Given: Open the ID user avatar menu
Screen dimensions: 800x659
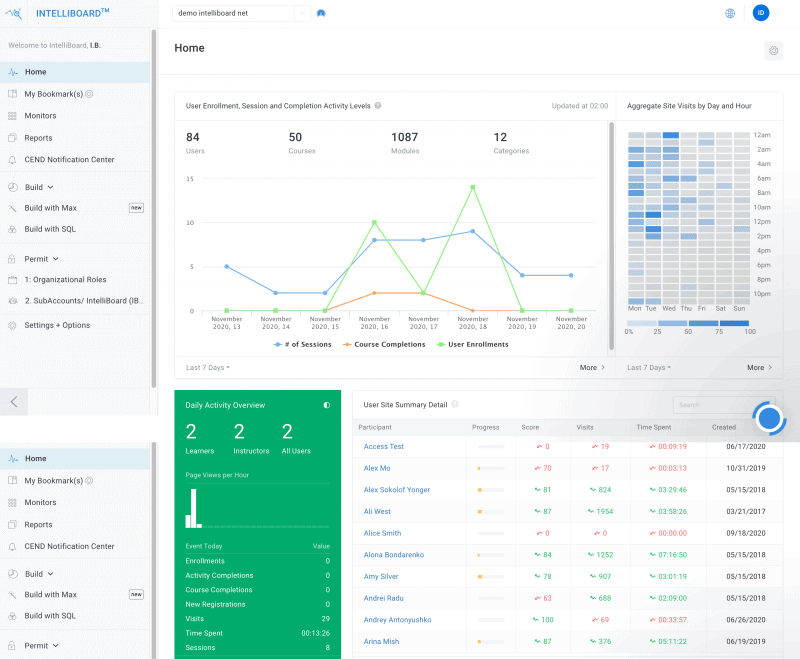Looking at the screenshot, I should coord(761,13).
